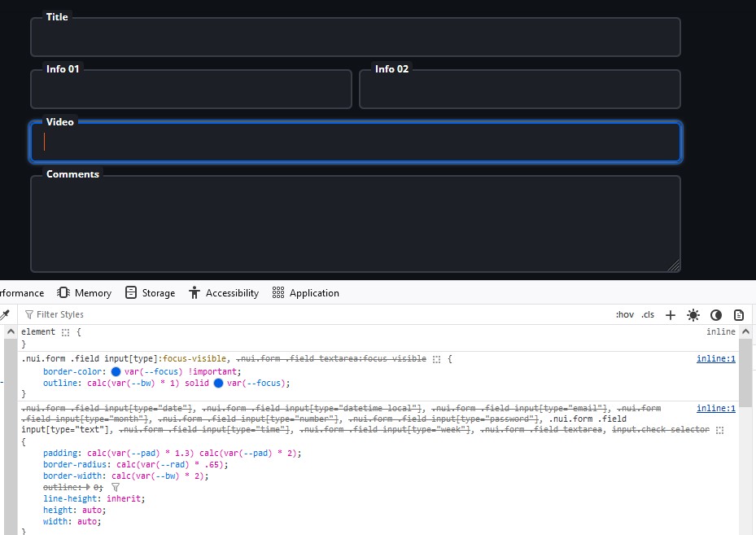Click the outline focus color swatch

pos(218,383)
